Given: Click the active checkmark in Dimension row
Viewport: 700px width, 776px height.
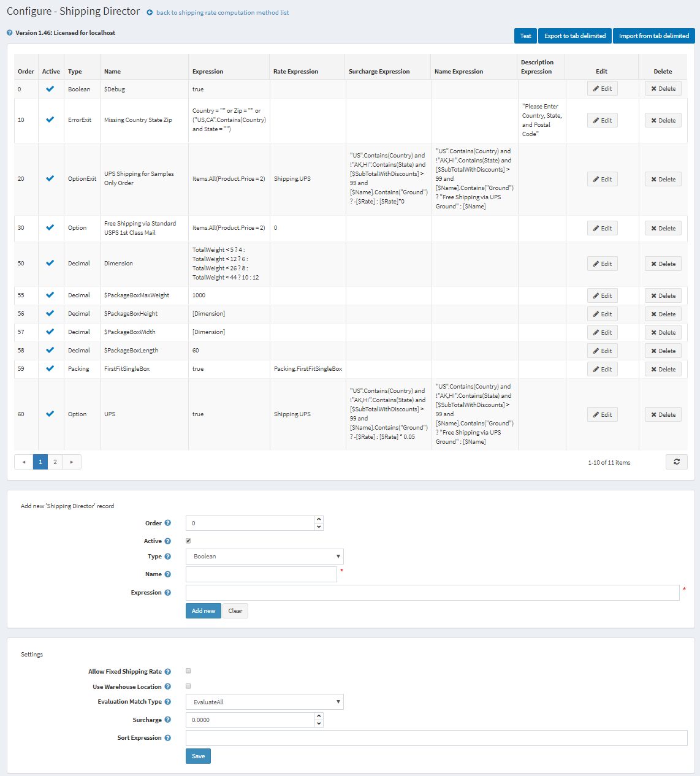Looking at the screenshot, I should pyautogui.click(x=50, y=263).
